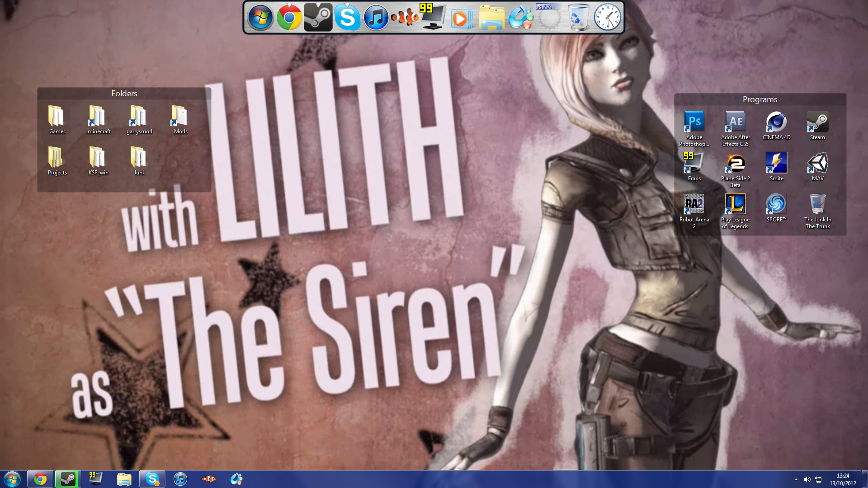
Task: Click the ObjectDock blue swirl icon in the dock
Action: (x=521, y=18)
